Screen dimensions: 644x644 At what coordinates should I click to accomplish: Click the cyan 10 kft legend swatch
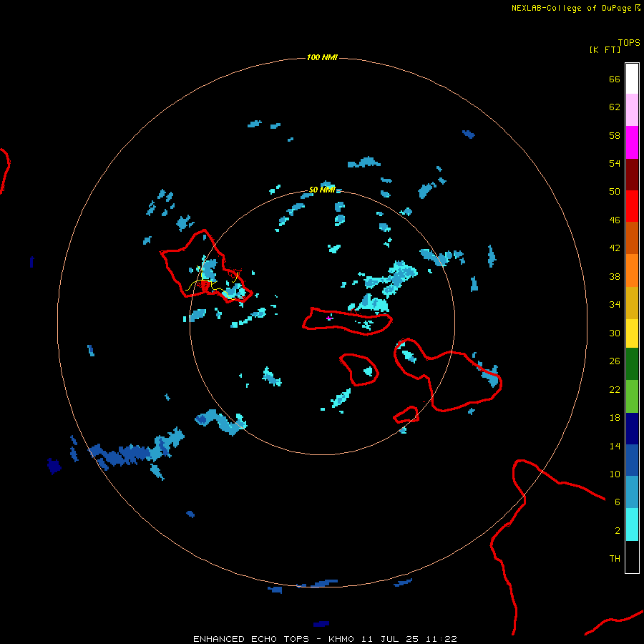[x=632, y=524]
